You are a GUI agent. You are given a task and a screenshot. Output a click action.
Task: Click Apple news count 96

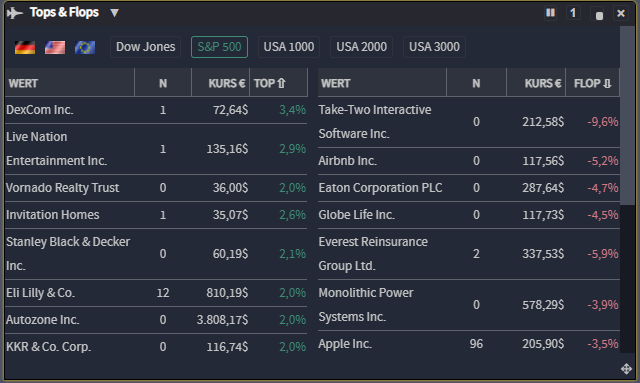[x=476, y=344]
